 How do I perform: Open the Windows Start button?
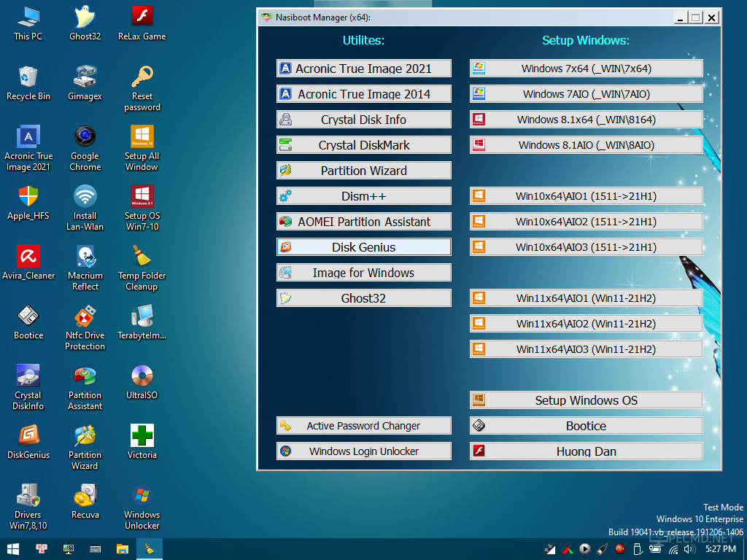point(13,549)
